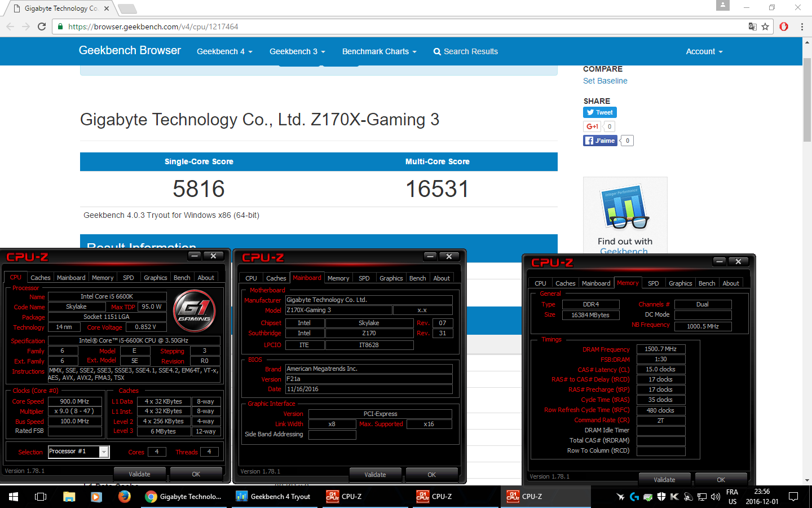Click the network icon in system tray

[x=702, y=497]
